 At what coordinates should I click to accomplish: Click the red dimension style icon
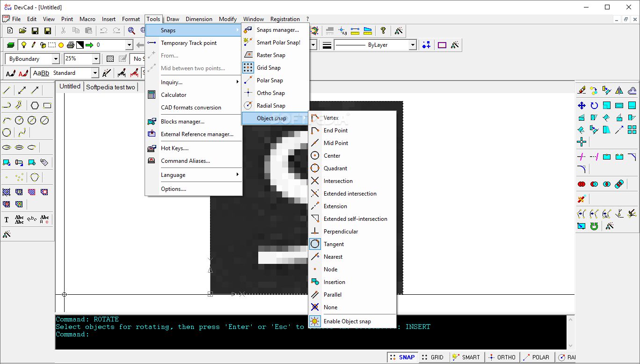click(134, 73)
